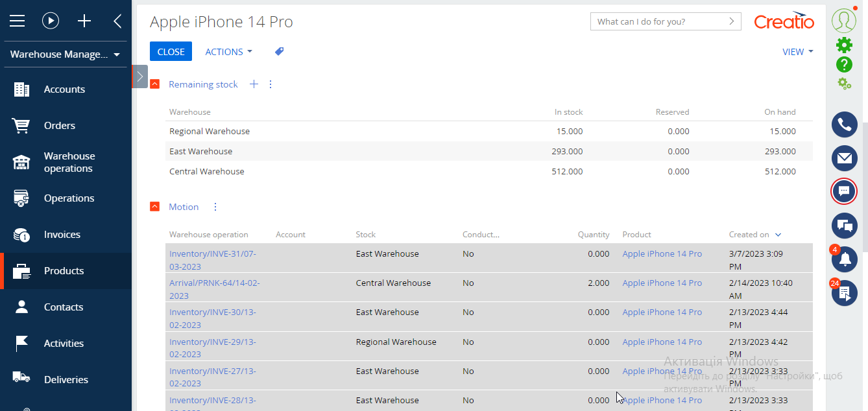This screenshot has width=868, height=411.
Task: Click the run process play icon
Action: (x=51, y=21)
